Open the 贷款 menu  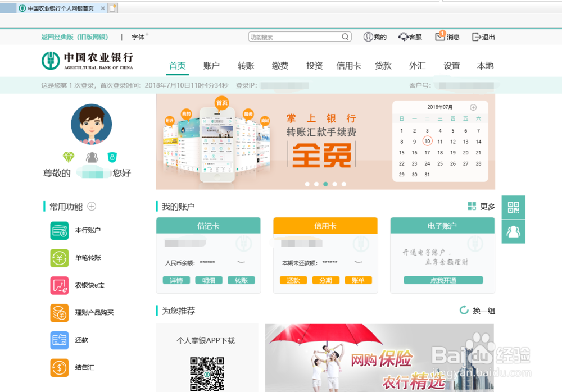tap(383, 66)
